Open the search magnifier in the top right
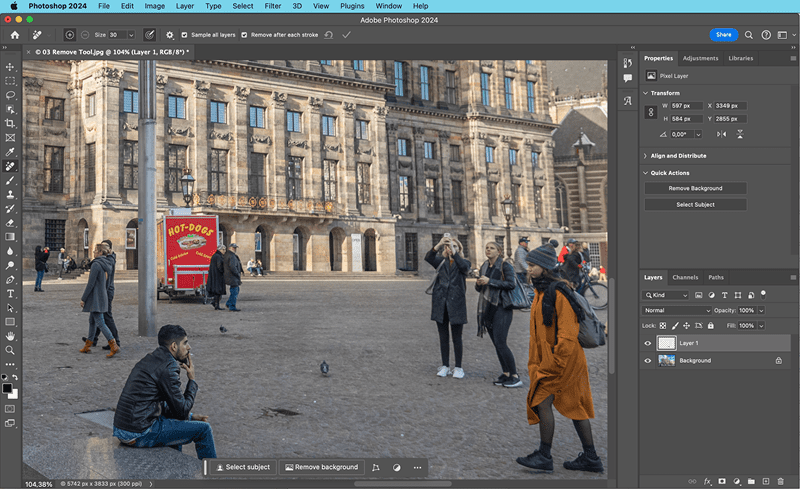This screenshot has width=800, height=489. (x=748, y=35)
